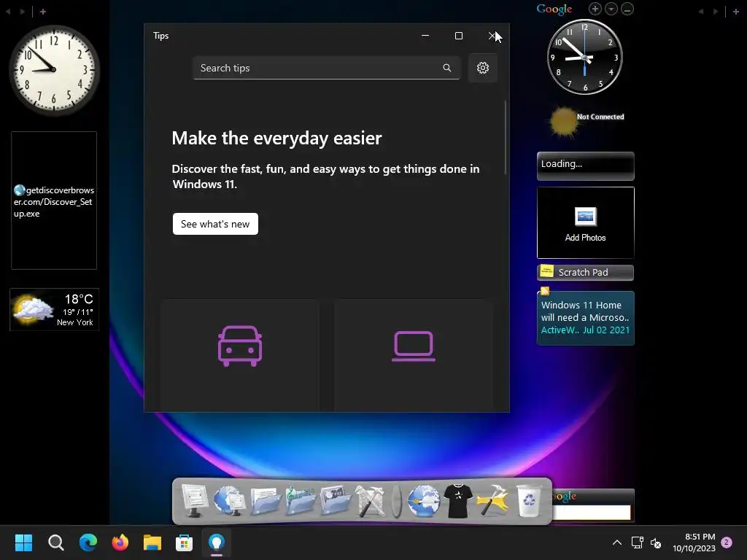Viewport: 747px width, 560px height.
Task: Click the network status tray icon
Action: (637, 542)
